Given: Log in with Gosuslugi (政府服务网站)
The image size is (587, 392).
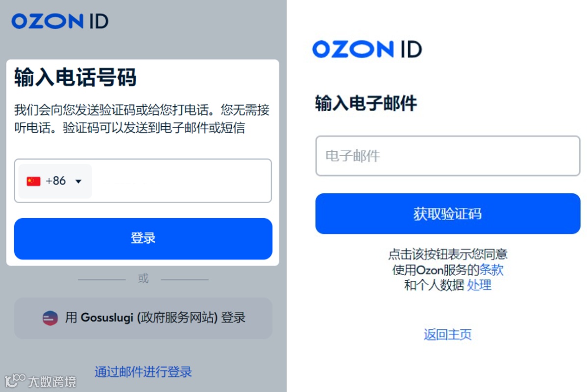Looking at the screenshot, I should click(143, 318).
